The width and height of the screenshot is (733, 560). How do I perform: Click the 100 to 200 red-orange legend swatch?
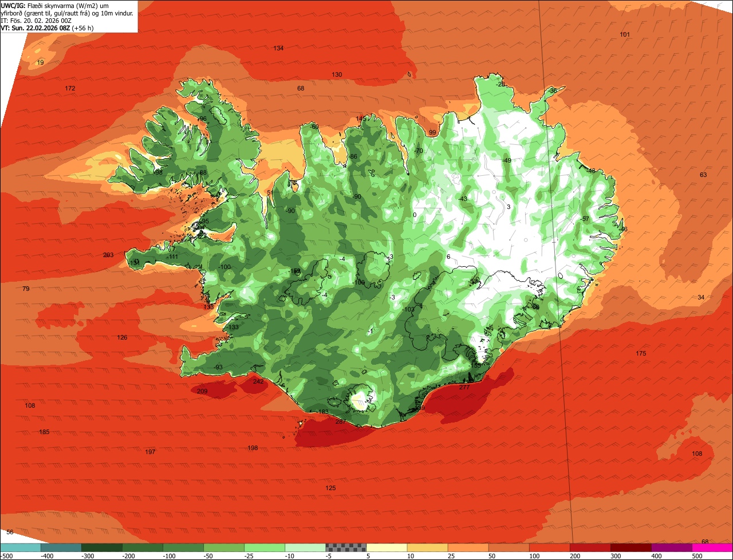tap(550, 547)
